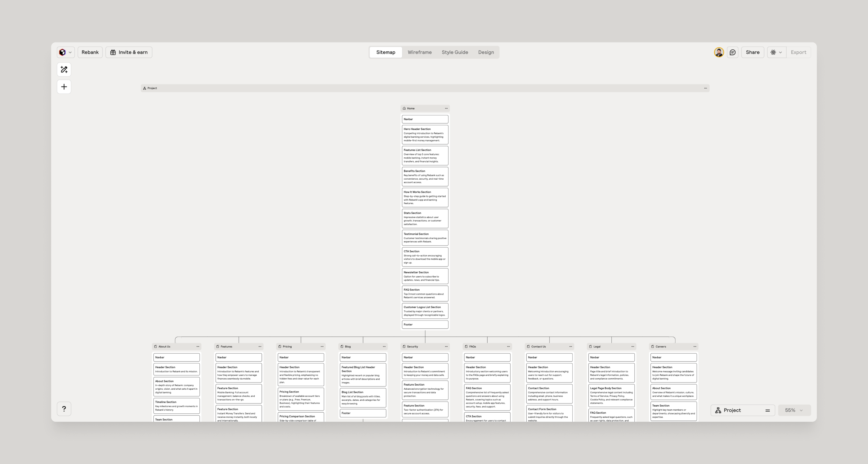The width and height of the screenshot is (868, 464).
Task: Open Home page three-dot options menu
Action: click(446, 108)
